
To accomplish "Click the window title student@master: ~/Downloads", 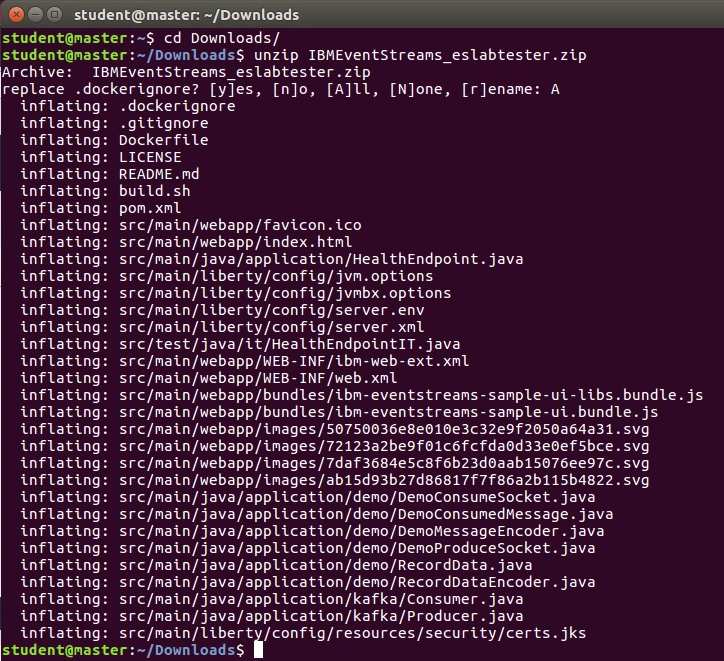I will point(187,15).
